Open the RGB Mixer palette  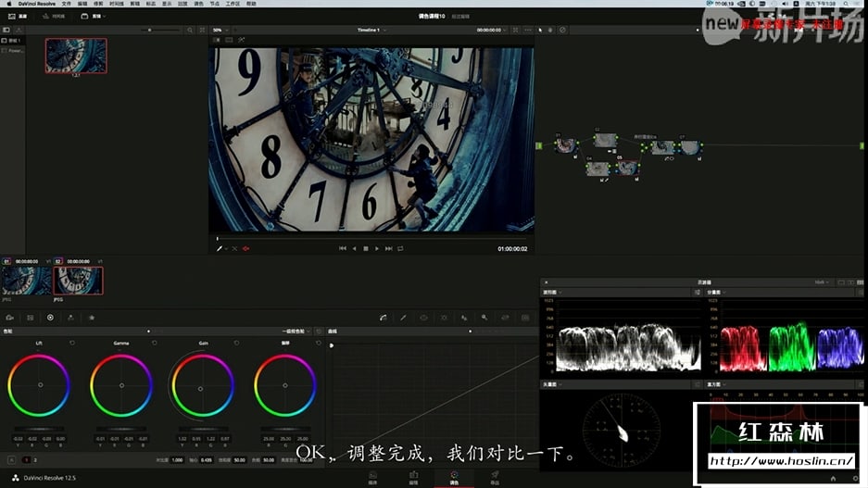(70, 318)
